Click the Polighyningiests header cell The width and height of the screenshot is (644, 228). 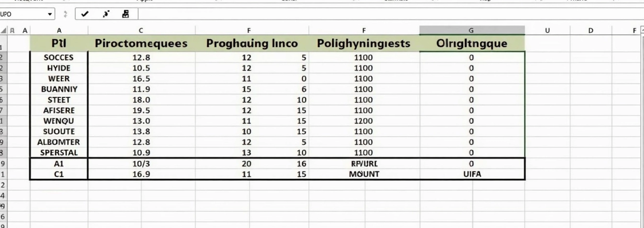pyautogui.click(x=364, y=43)
